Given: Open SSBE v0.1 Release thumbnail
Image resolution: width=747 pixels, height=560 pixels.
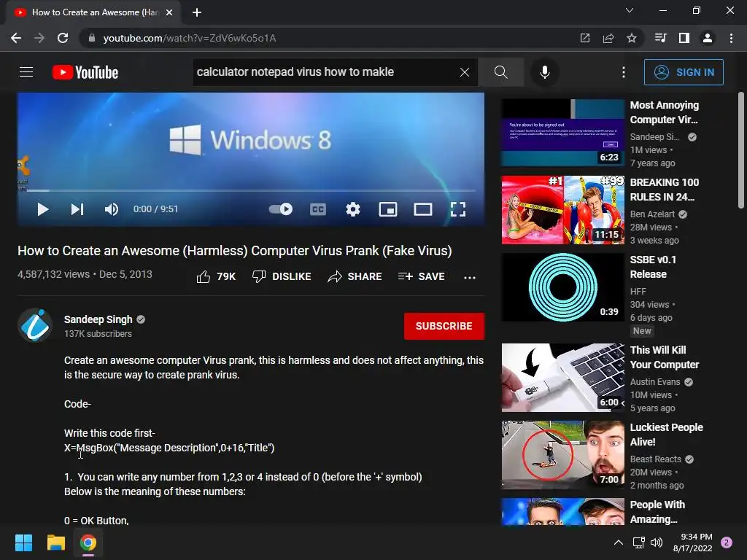Looking at the screenshot, I should tap(562, 287).
